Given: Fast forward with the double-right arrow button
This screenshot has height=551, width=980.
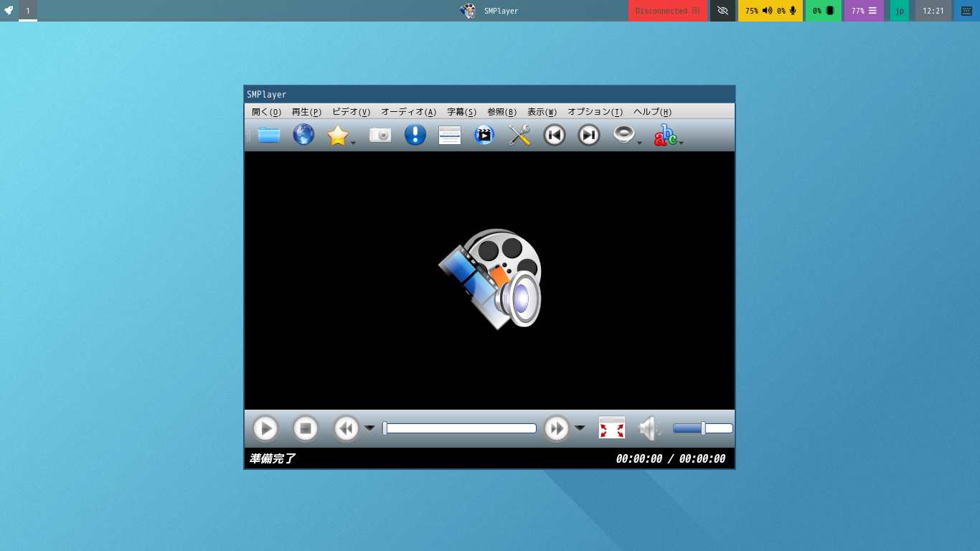Looking at the screenshot, I should coord(557,429).
